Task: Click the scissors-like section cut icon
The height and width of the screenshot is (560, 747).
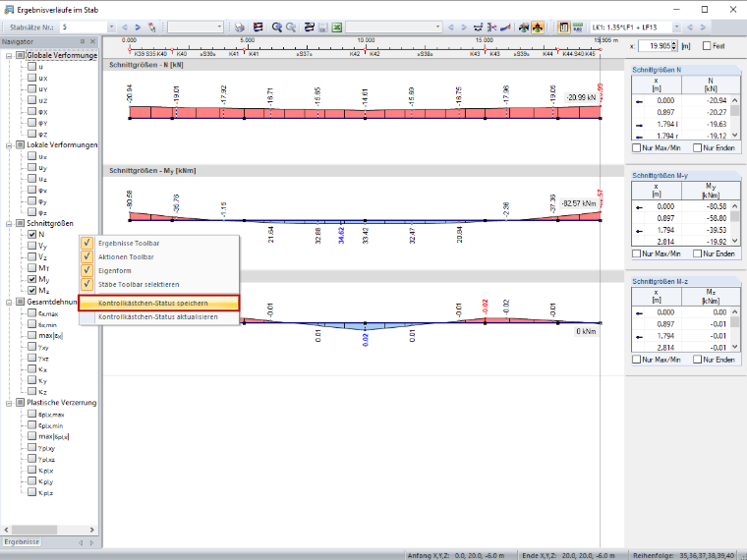Action: tap(492, 28)
